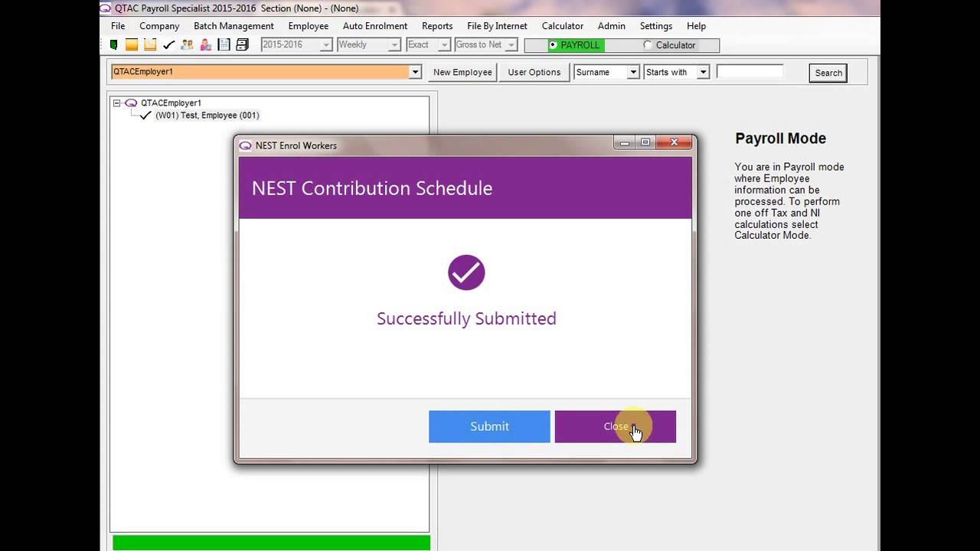Click QTACEmployer1 tree node icon

point(131,103)
